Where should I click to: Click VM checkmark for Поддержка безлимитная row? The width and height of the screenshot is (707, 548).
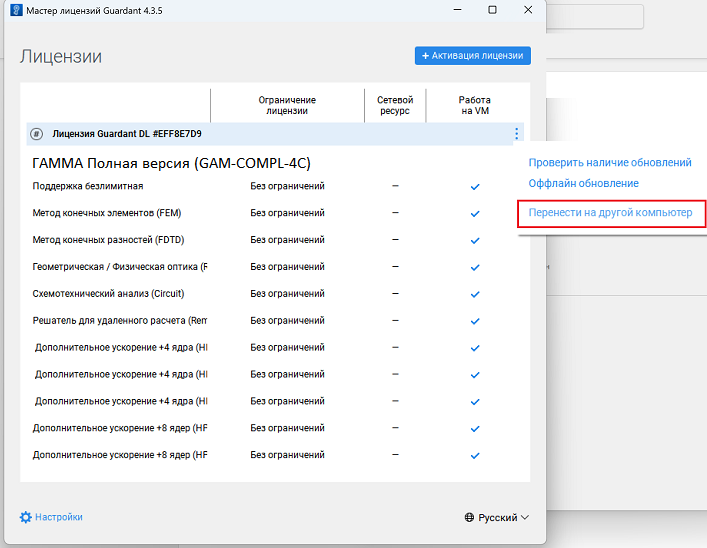475,187
